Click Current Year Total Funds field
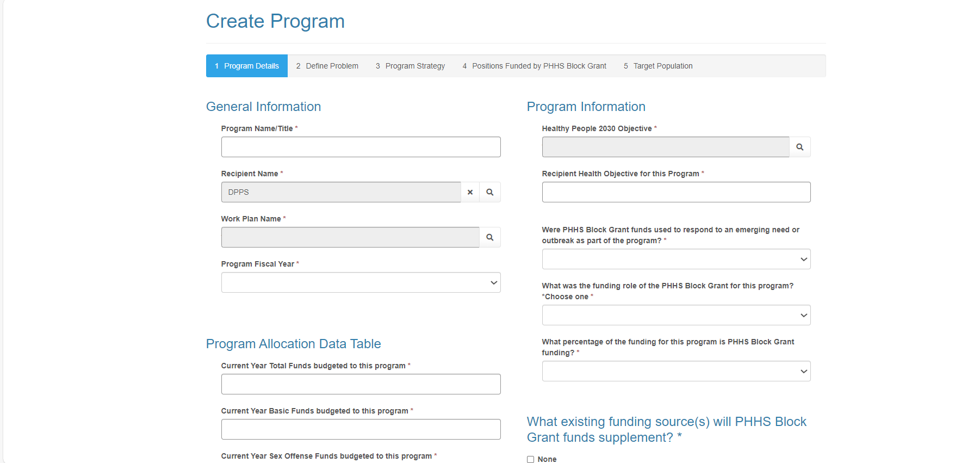The image size is (980, 463). pyautogui.click(x=361, y=384)
